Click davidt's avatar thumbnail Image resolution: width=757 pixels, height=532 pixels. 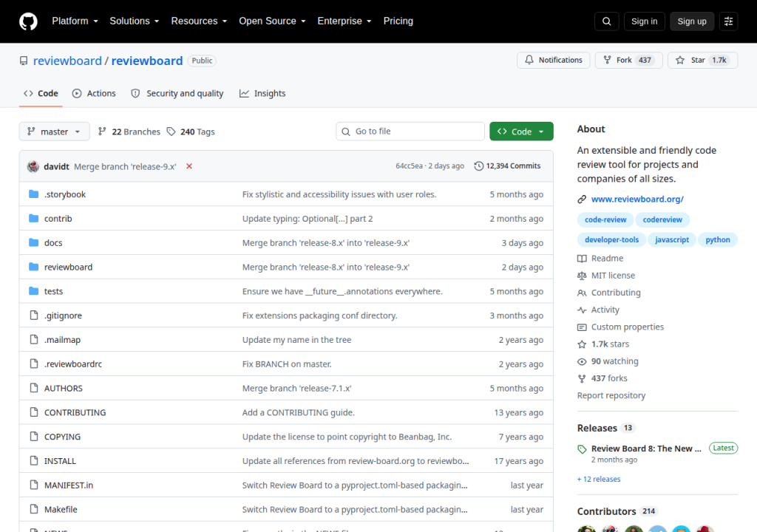(33, 166)
